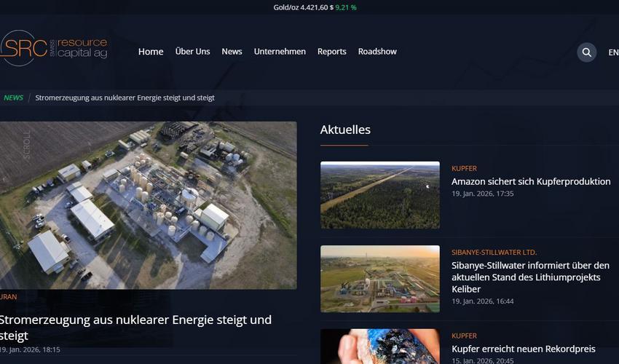619x364 pixels.
Task: Open the Über Uns menu item
Action: click(193, 51)
